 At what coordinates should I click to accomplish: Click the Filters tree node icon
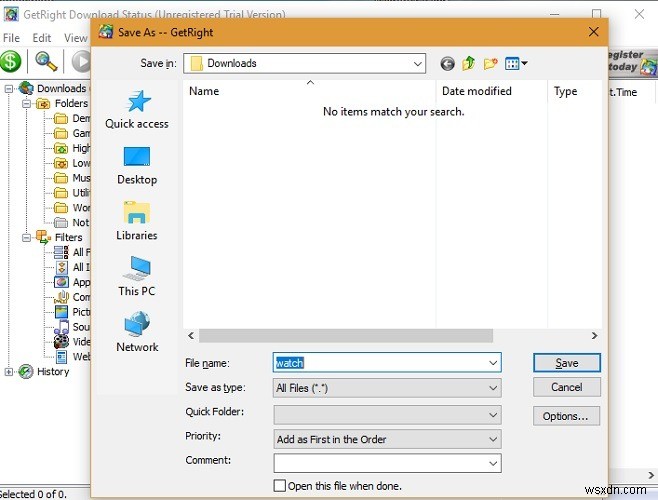[43, 237]
